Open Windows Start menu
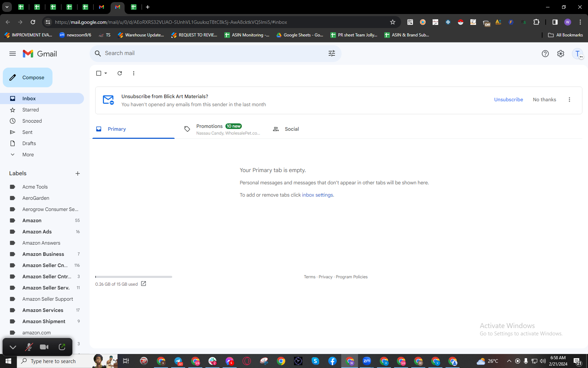 coord(8,361)
